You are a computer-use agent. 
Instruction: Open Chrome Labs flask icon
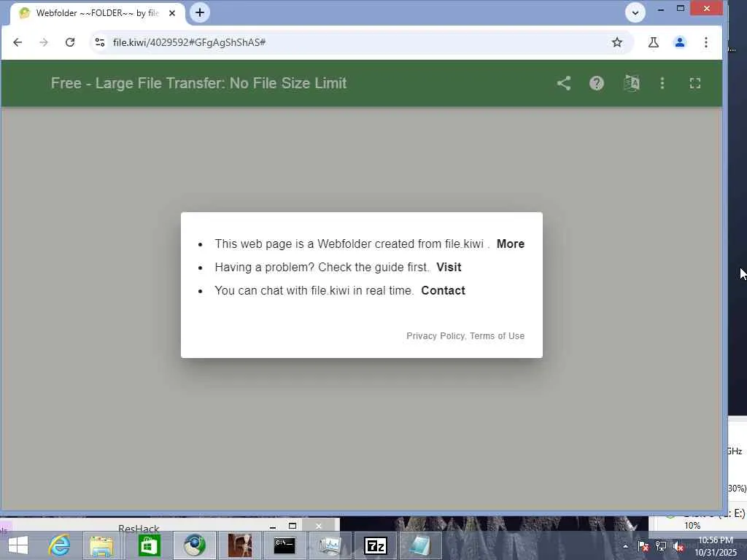coord(653,42)
